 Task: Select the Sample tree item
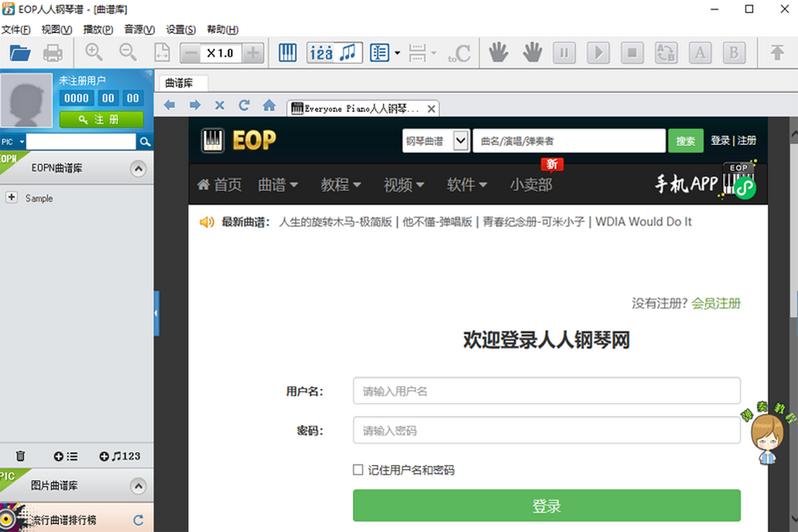[x=39, y=198]
